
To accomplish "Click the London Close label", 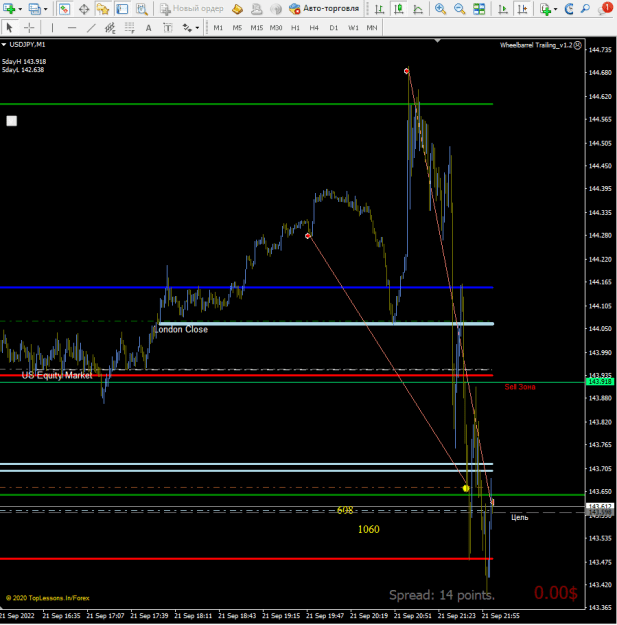I will click(x=181, y=329).
